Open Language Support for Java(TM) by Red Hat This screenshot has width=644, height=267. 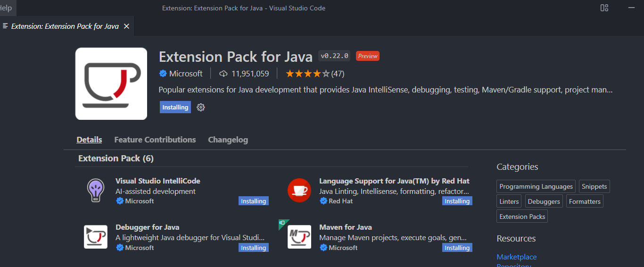pyautogui.click(x=394, y=181)
